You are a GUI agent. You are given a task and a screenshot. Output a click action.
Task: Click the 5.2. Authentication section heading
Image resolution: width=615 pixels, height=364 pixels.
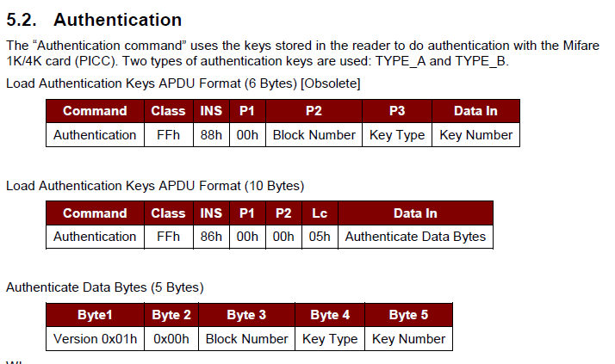(94, 20)
